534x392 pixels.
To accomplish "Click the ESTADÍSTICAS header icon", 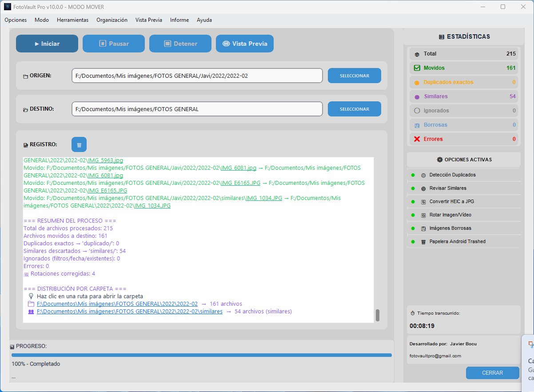I will (x=441, y=37).
